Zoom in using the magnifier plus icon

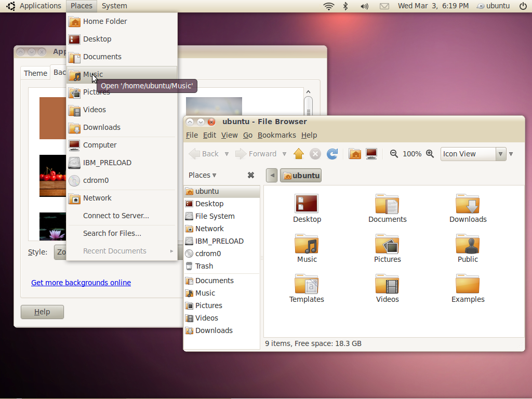click(x=430, y=154)
